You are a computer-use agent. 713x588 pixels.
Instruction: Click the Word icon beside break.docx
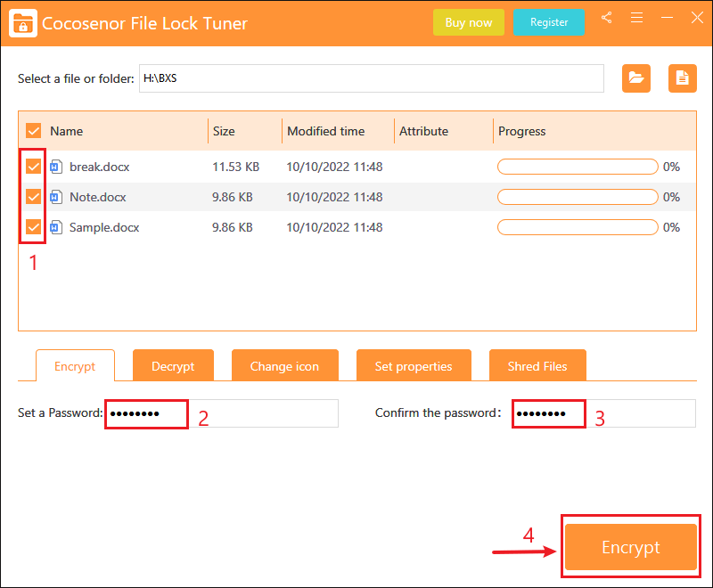point(56,167)
